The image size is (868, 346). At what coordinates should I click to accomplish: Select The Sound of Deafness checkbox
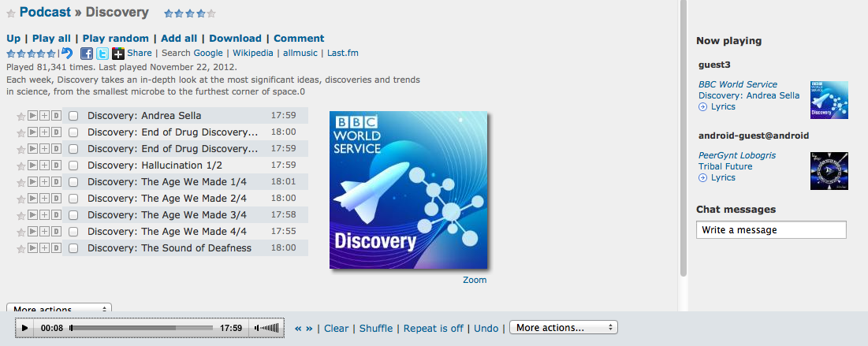pyautogui.click(x=73, y=248)
